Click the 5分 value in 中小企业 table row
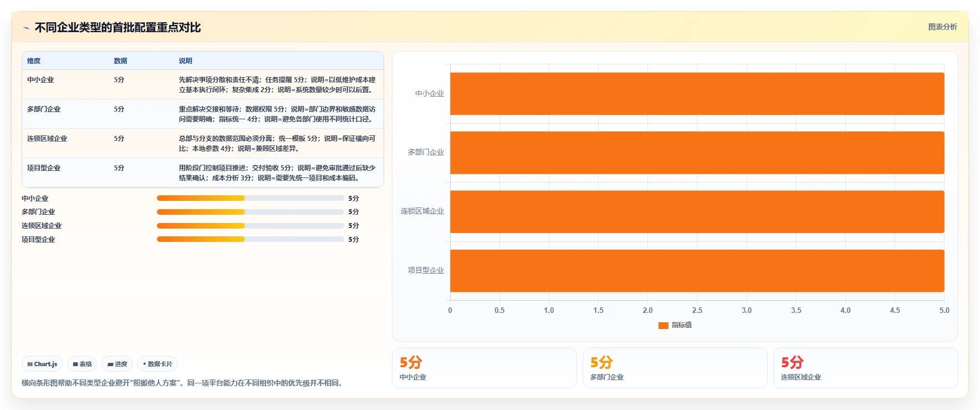This screenshot has height=410, width=980. 119,80
